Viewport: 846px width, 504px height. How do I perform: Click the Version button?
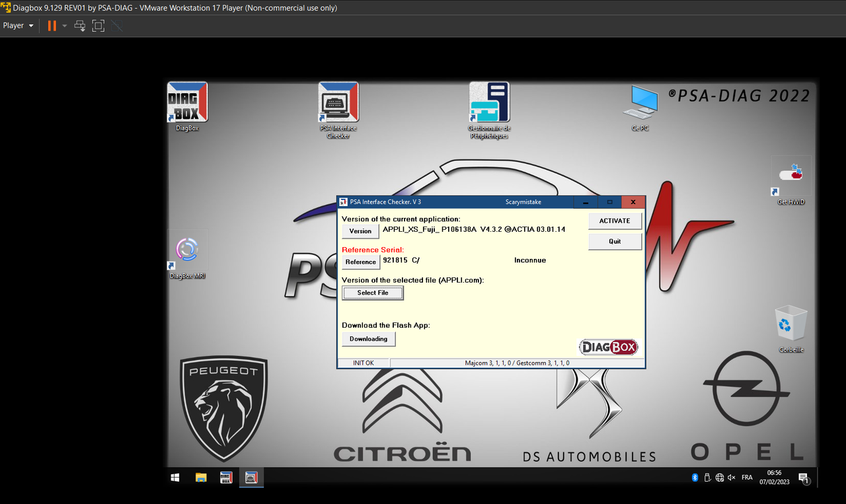coord(360,231)
